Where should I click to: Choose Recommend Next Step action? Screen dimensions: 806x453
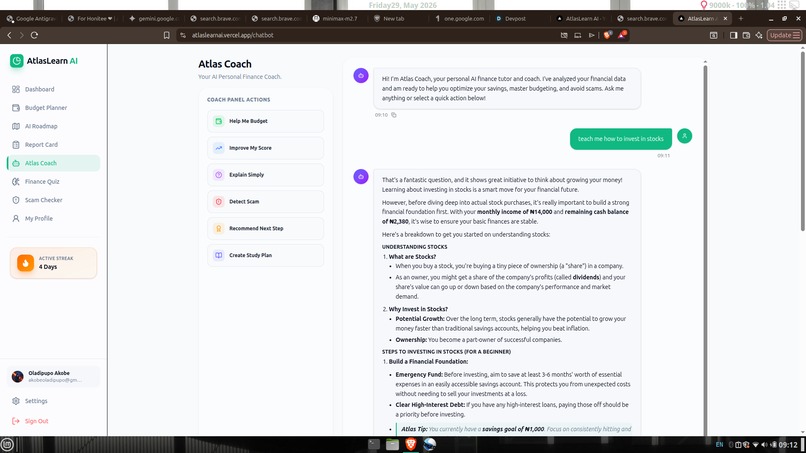[x=265, y=228]
